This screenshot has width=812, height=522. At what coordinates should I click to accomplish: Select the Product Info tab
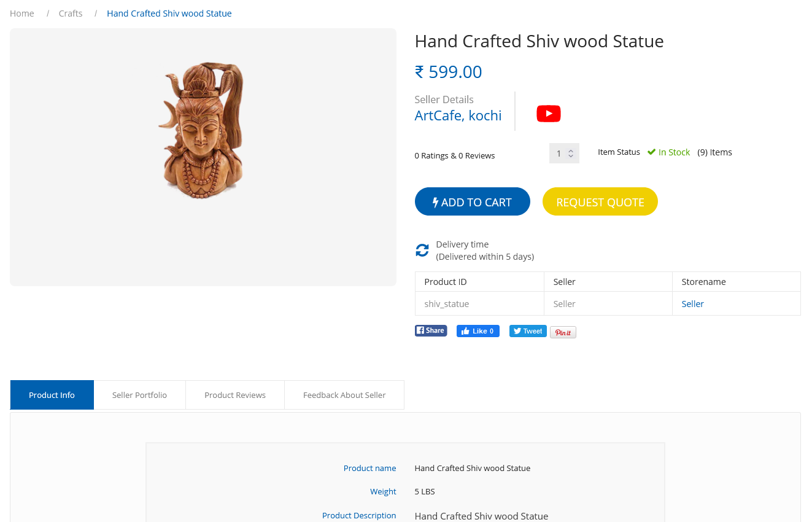coord(52,395)
